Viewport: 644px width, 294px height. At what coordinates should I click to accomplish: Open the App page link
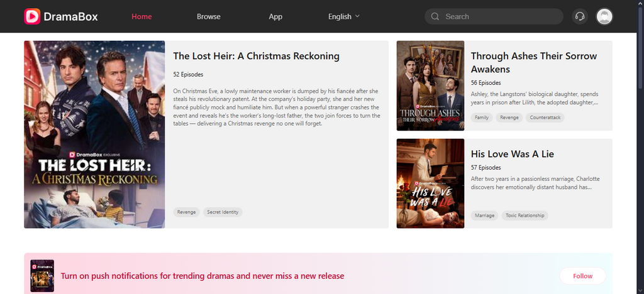coord(275,16)
